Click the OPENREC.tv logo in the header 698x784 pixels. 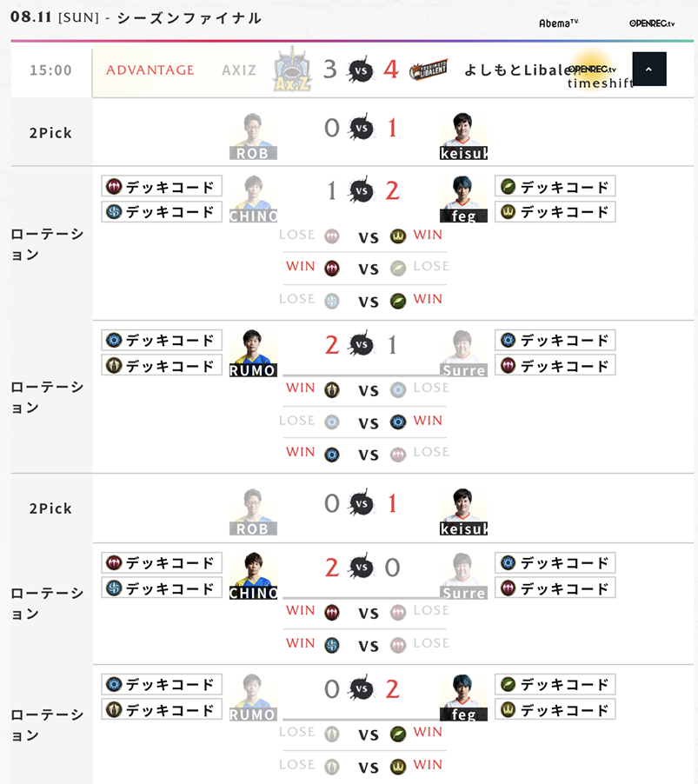coord(652,23)
